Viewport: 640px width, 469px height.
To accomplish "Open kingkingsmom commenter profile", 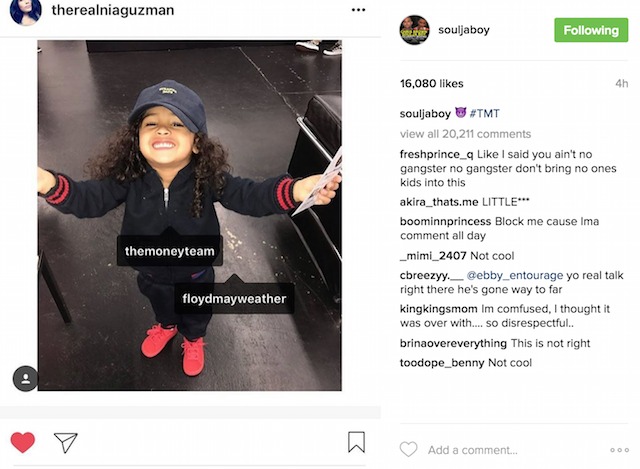I will 438,309.
